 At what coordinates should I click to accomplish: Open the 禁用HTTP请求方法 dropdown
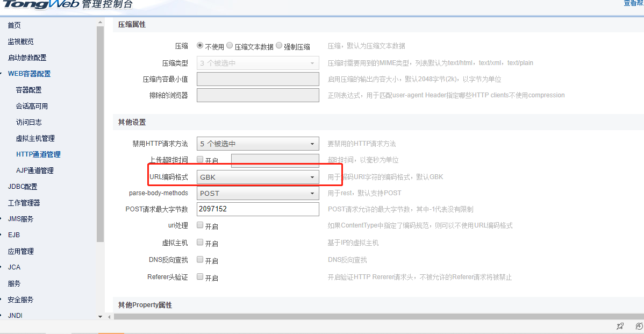pyautogui.click(x=257, y=144)
